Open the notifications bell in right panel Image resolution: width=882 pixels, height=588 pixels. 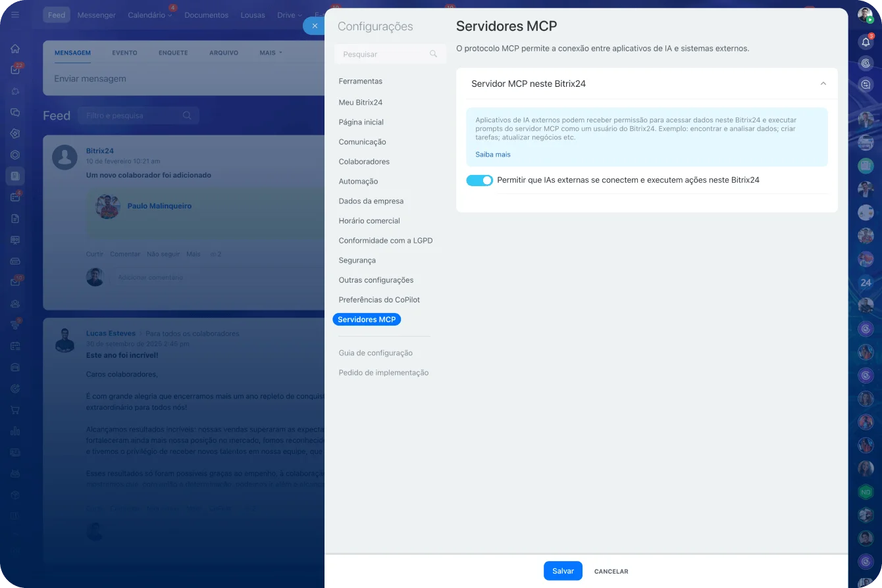click(x=866, y=42)
